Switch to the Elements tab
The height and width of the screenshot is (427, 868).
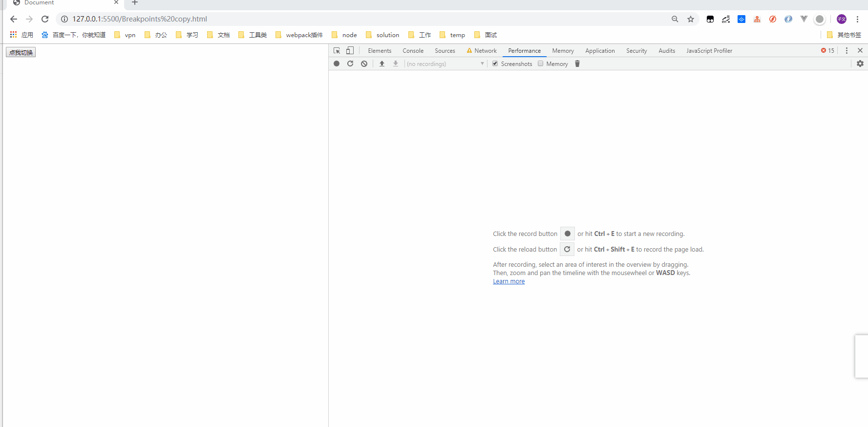pyautogui.click(x=380, y=51)
